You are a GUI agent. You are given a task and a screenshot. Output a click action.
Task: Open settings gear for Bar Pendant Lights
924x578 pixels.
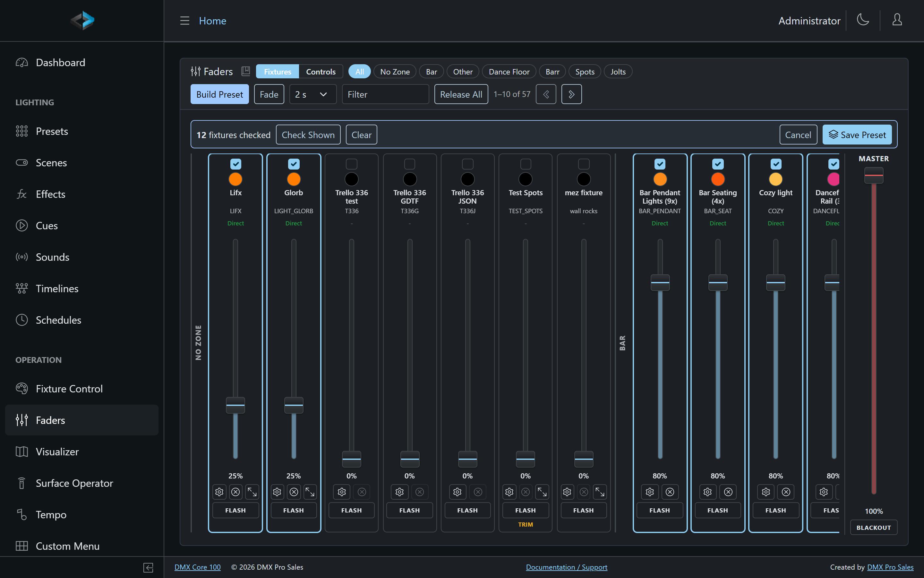click(x=650, y=492)
